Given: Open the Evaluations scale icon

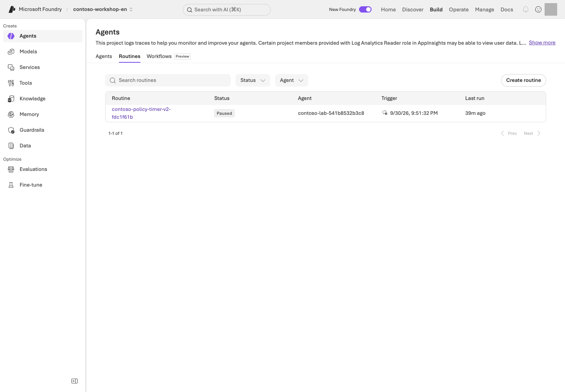Looking at the screenshot, I should click(11, 169).
